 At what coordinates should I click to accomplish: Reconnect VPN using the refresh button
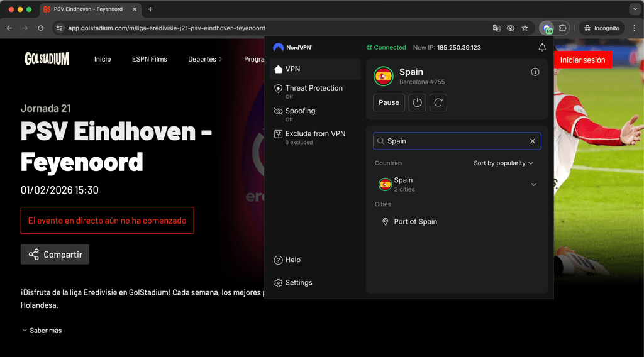[x=438, y=102]
